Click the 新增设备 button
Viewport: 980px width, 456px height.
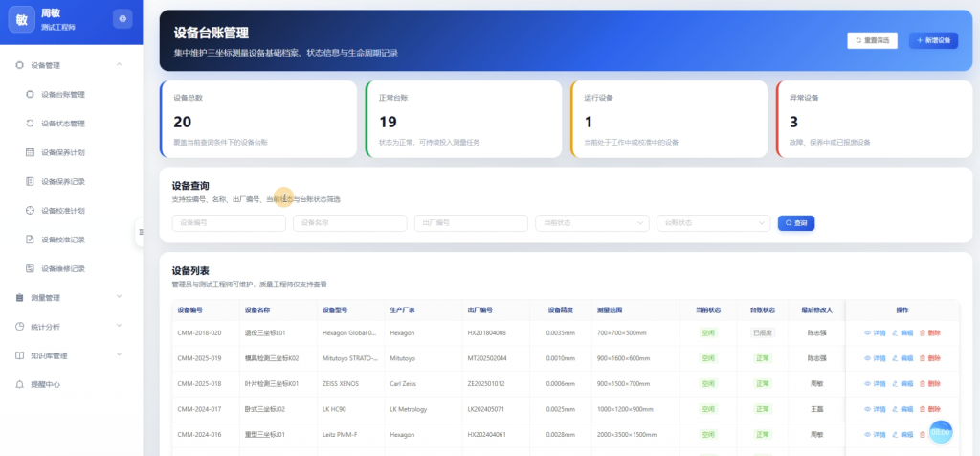[933, 40]
